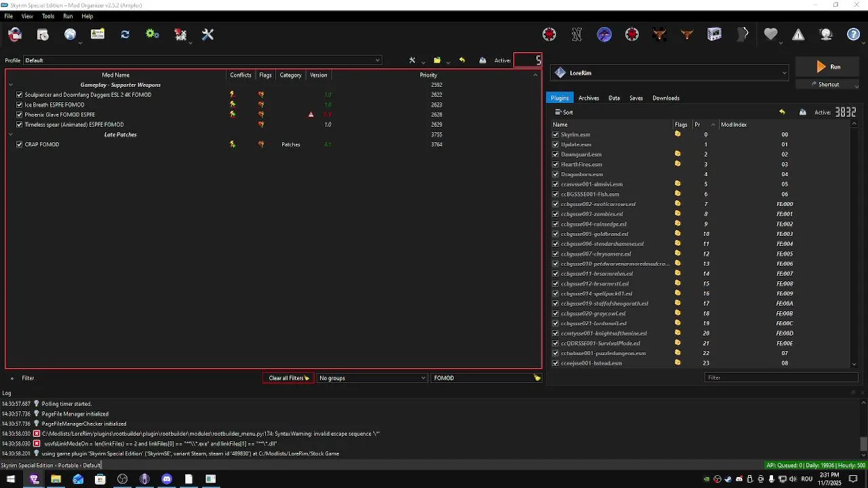The height and width of the screenshot is (488, 868).
Task: Open Tools puzzle icon dropdown arrow
Action: pyautogui.click(x=190, y=43)
